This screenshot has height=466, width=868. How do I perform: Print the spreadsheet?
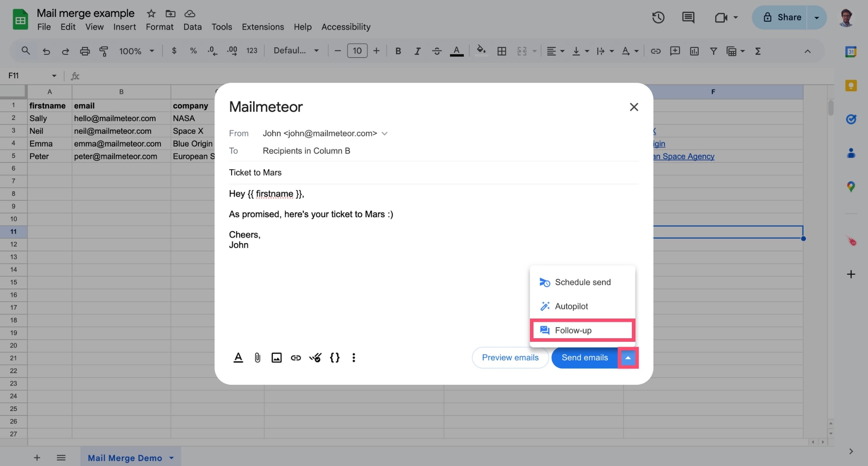pos(85,51)
